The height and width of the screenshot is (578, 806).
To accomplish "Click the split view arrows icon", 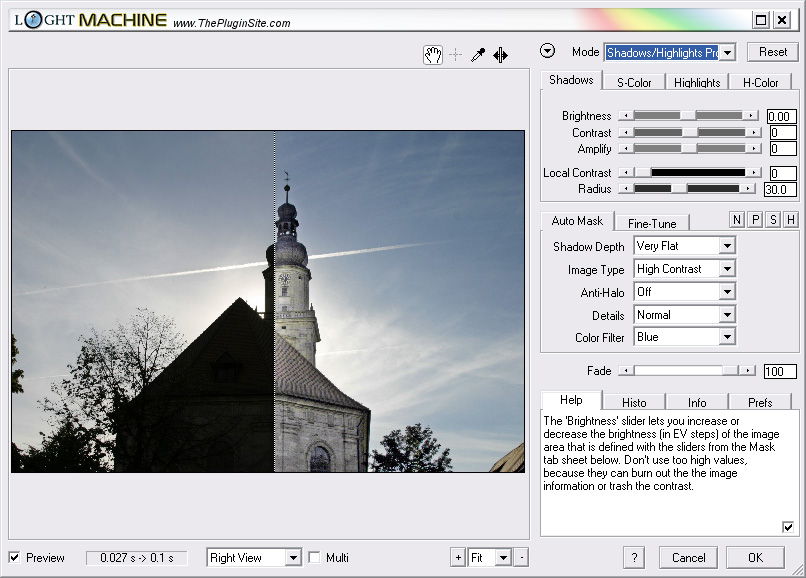I will pyautogui.click(x=501, y=55).
